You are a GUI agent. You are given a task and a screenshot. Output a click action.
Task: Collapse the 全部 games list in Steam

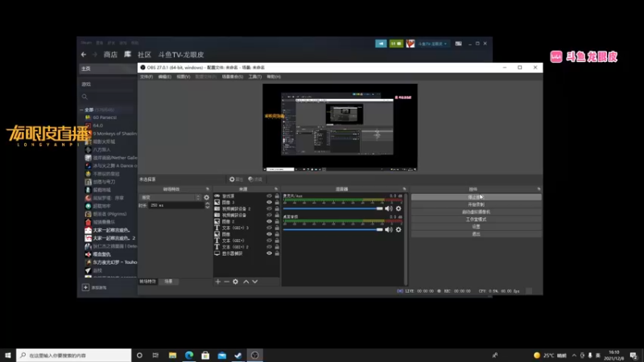[81, 110]
